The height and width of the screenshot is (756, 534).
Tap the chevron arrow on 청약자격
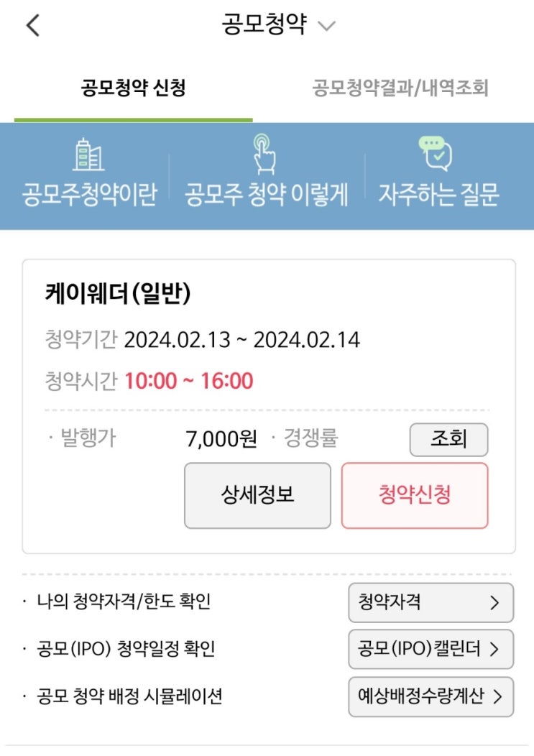click(x=494, y=603)
